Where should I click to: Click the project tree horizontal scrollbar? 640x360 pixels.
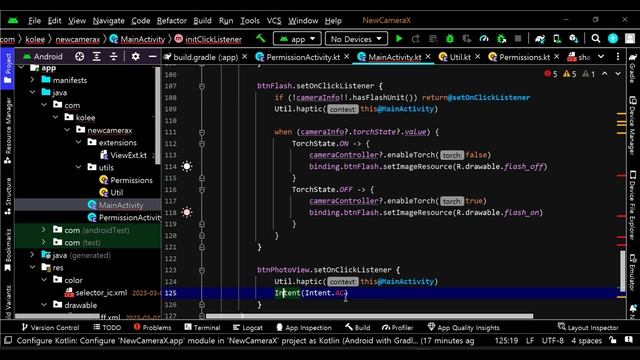pyautogui.click(x=57, y=316)
